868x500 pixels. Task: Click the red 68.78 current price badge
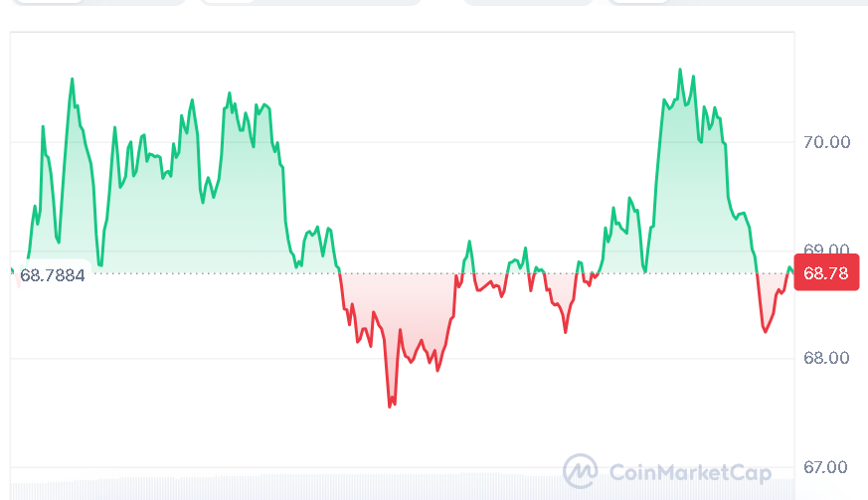pyautogui.click(x=825, y=273)
